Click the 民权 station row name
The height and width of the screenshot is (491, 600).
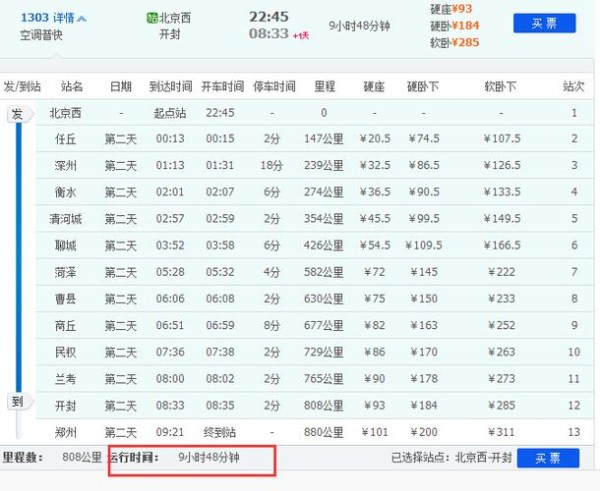(65, 352)
